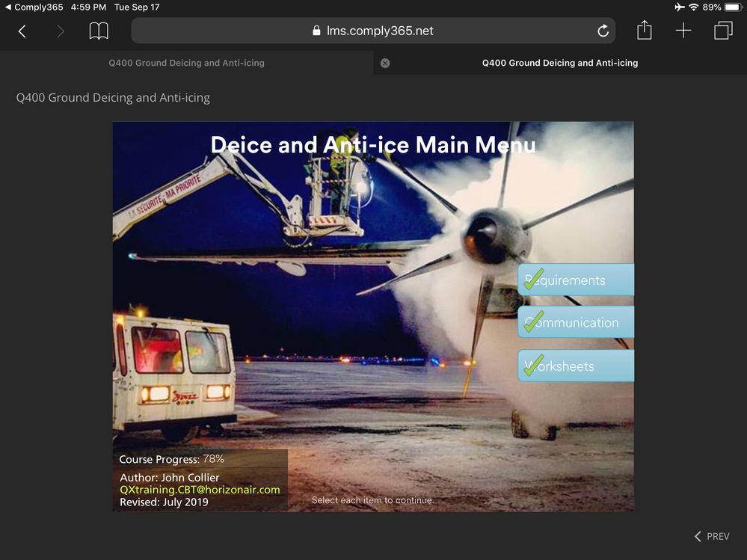Tap the lms.comply365.net address bar

point(372,31)
